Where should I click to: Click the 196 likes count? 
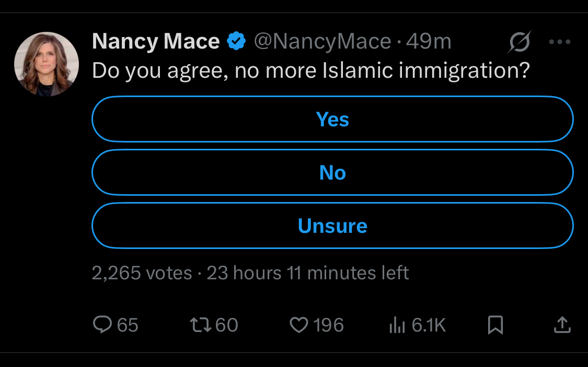tap(328, 325)
